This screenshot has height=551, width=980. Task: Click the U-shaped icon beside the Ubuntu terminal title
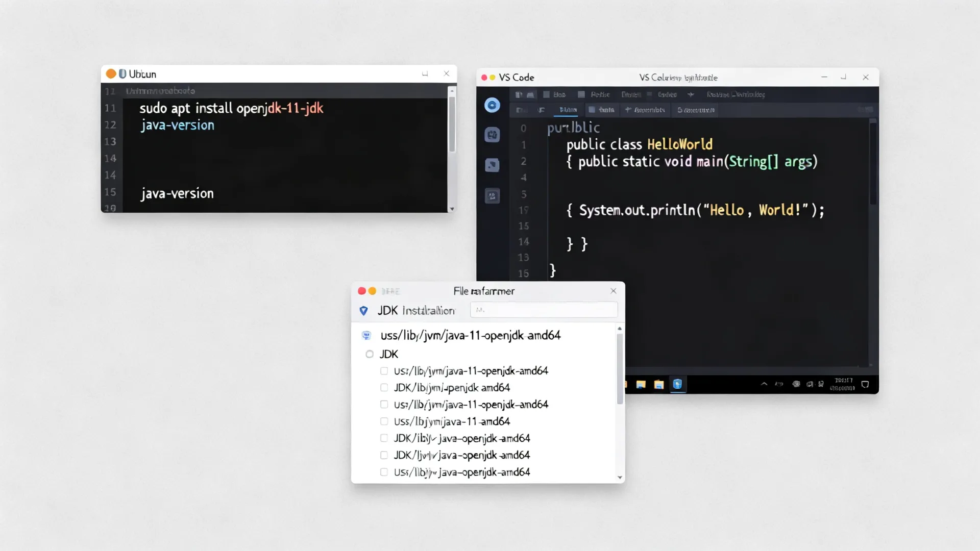(122, 74)
